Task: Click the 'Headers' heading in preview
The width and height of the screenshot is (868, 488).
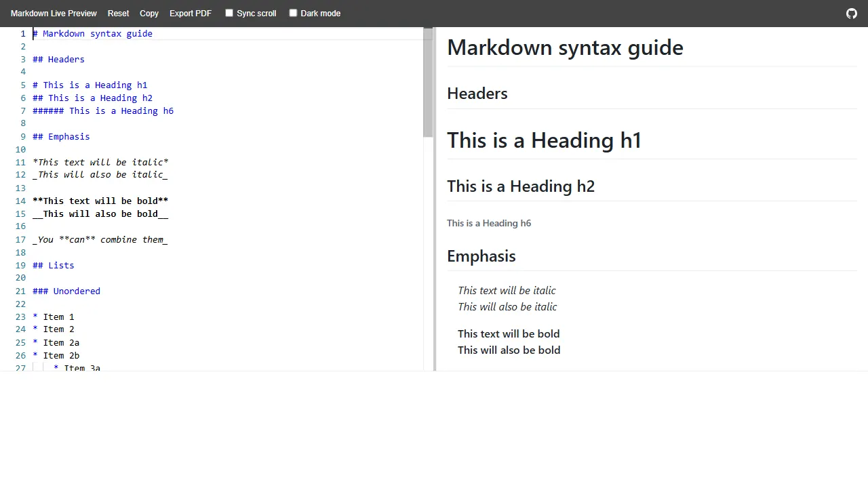Action: (477, 94)
